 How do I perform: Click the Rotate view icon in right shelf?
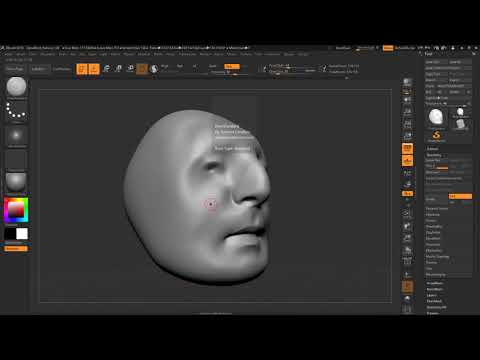[x=407, y=250]
